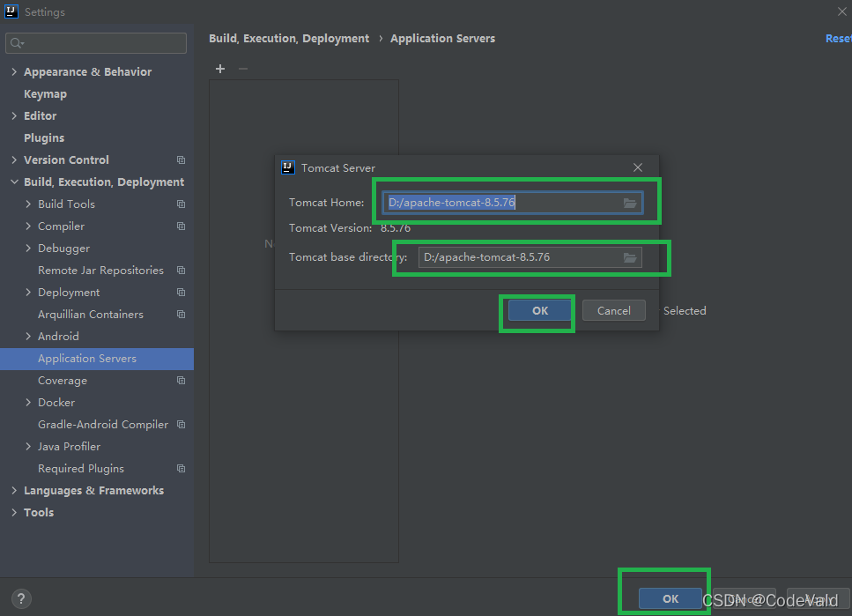
Task: Expand the Android node
Action: [28, 337]
